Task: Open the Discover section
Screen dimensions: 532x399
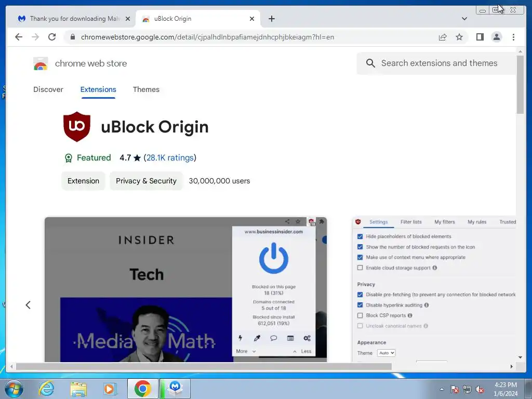Action: coord(48,89)
